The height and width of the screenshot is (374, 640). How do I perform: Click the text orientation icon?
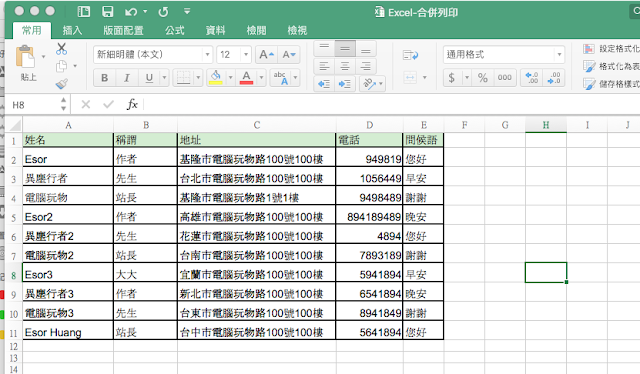pyautogui.click(x=369, y=84)
